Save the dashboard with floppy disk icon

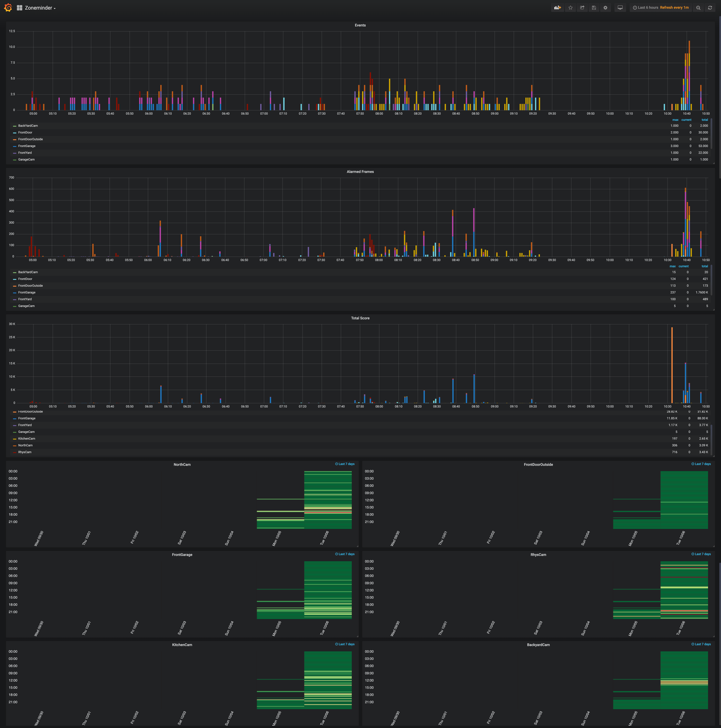(x=594, y=8)
